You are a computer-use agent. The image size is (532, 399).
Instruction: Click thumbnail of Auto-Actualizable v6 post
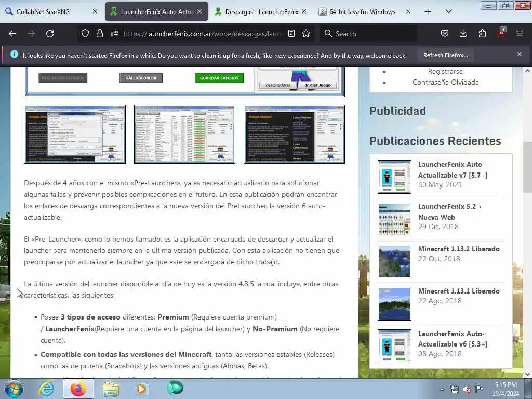tap(394, 345)
